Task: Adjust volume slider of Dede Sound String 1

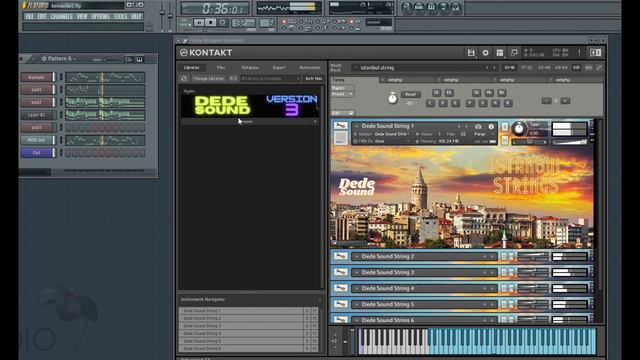Action: pyautogui.click(x=569, y=142)
